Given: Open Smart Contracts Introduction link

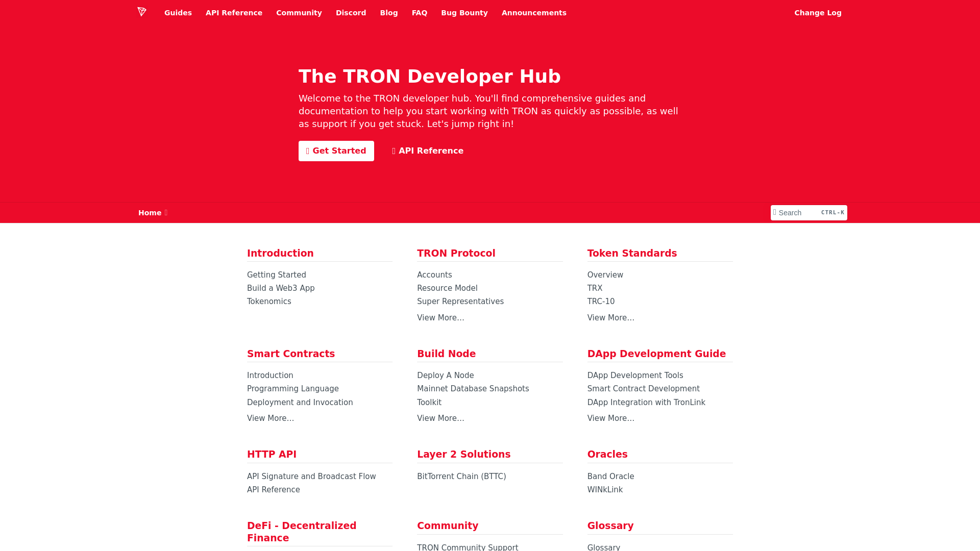Looking at the screenshot, I should tap(270, 375).
